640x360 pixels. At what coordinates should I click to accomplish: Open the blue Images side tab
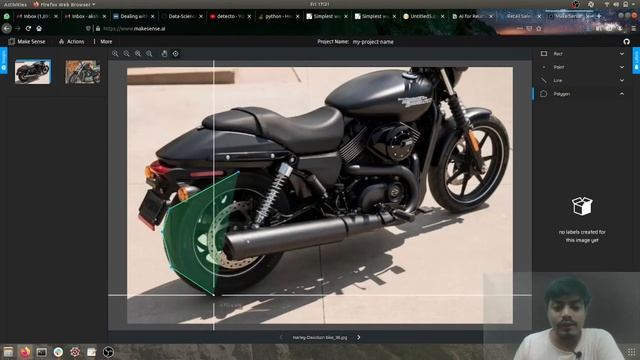(3, 60)
